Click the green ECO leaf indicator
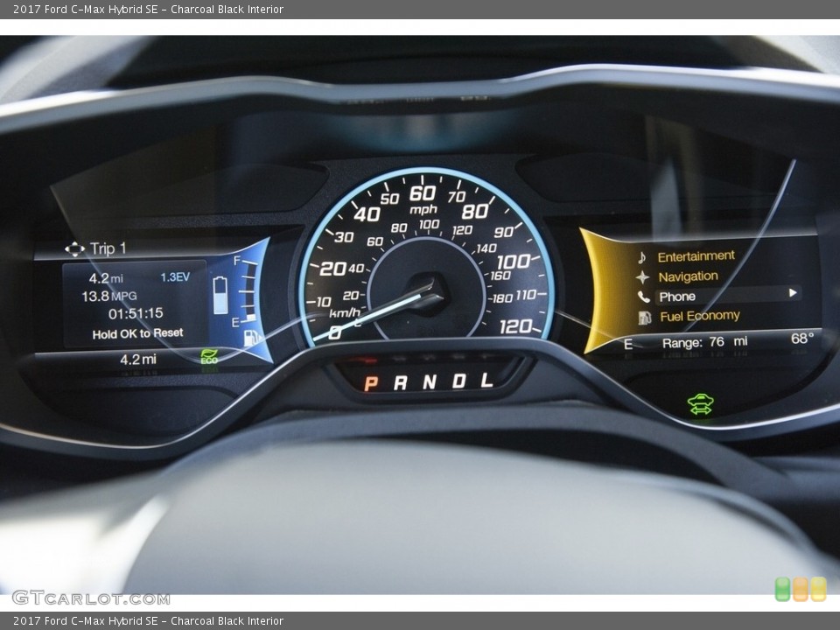Image resolution: width=840 pixels, height=630 pixels. click(x=209, y=356)
